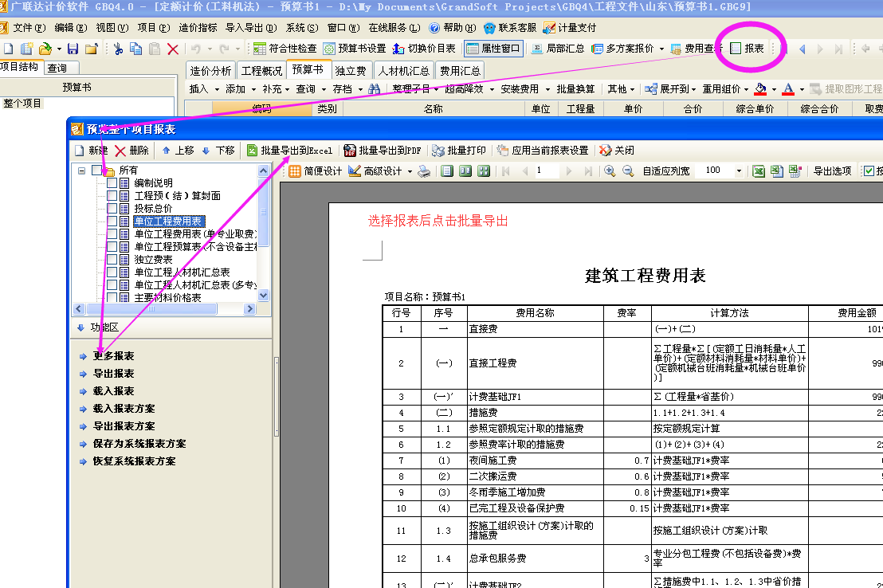Viewport: 883px width, 588px height.
Task: Check the 工程预(结)算封面 checkbox
Action: (x=112, y=195)
